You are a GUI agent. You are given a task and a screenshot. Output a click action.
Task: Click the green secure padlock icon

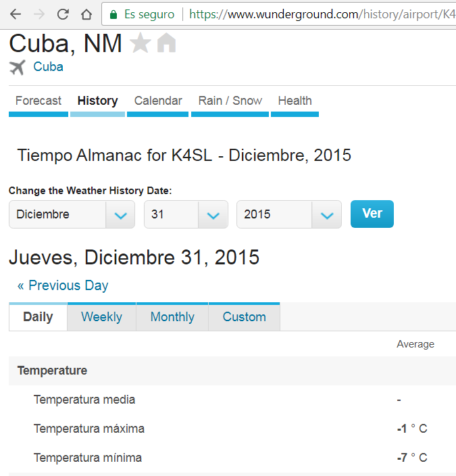pos(113,14)
